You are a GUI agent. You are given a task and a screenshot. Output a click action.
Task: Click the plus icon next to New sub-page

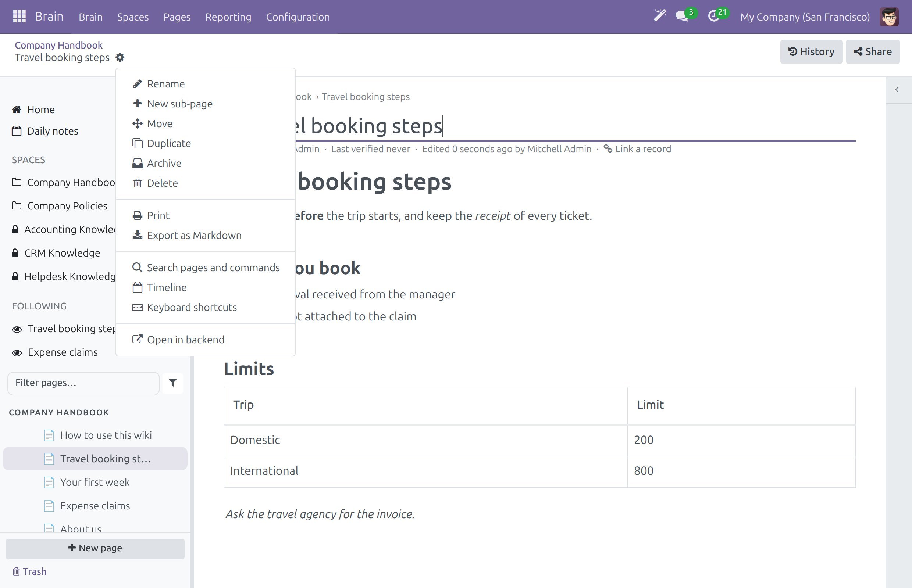tap(137, 104)
